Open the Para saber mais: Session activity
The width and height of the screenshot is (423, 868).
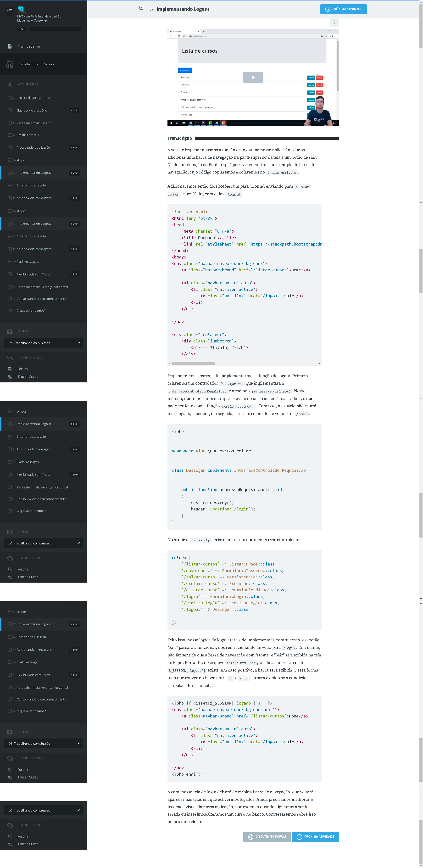(34, 123)
